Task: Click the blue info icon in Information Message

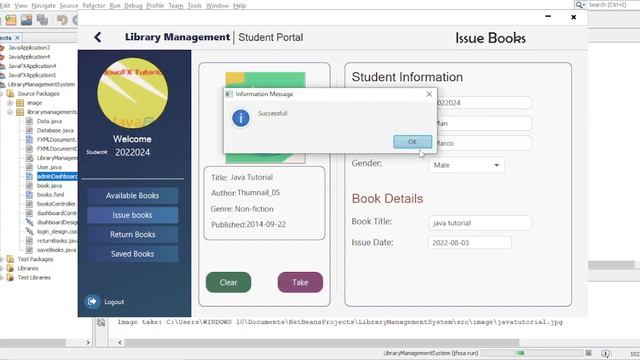Action: point(241,118)
